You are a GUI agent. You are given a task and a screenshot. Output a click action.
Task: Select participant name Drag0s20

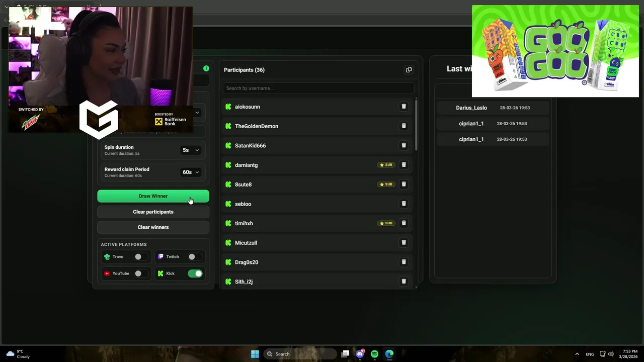[247, 262]
